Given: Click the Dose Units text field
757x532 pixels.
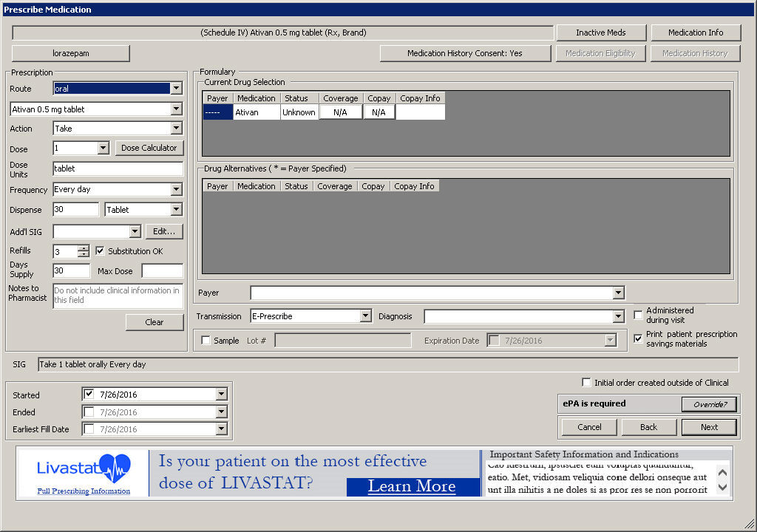Looking at the screenshot, I should tap(118, 168).
